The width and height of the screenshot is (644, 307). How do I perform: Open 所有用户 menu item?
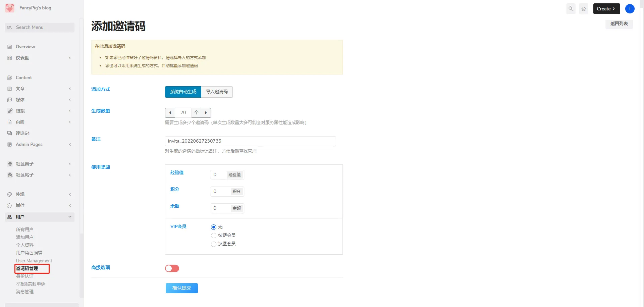click(x=25, y=229)
